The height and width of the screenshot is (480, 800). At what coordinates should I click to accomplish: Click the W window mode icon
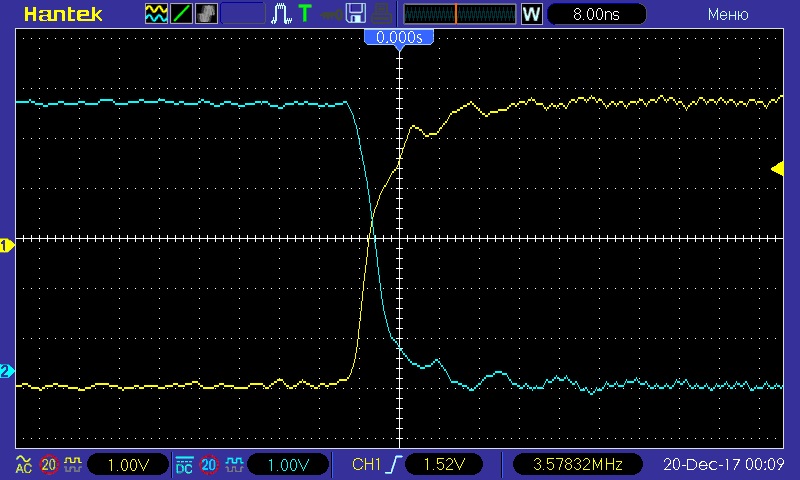coord(531,14)
